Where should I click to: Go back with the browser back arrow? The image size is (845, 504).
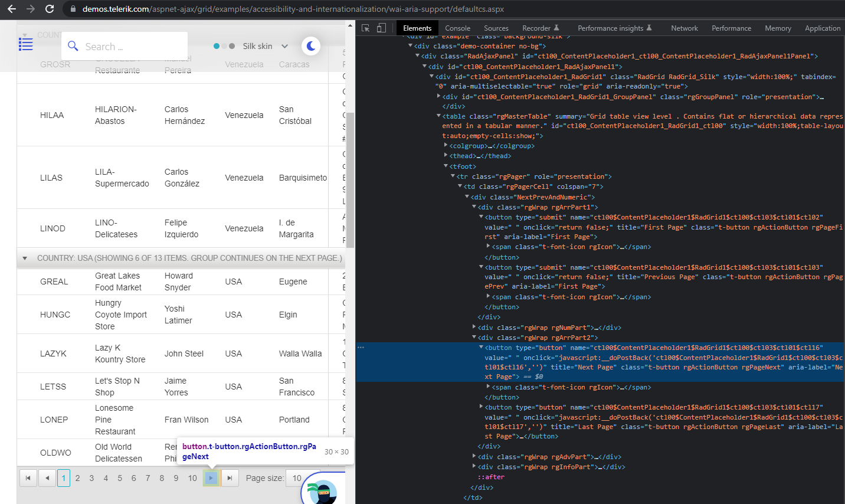click(x=12, y=9)
